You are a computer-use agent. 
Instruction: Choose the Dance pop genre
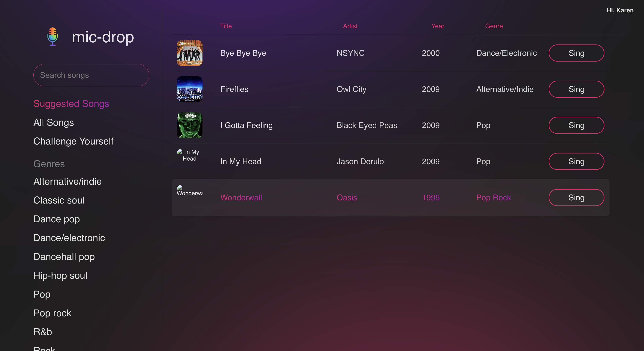[x=56, y=219]
